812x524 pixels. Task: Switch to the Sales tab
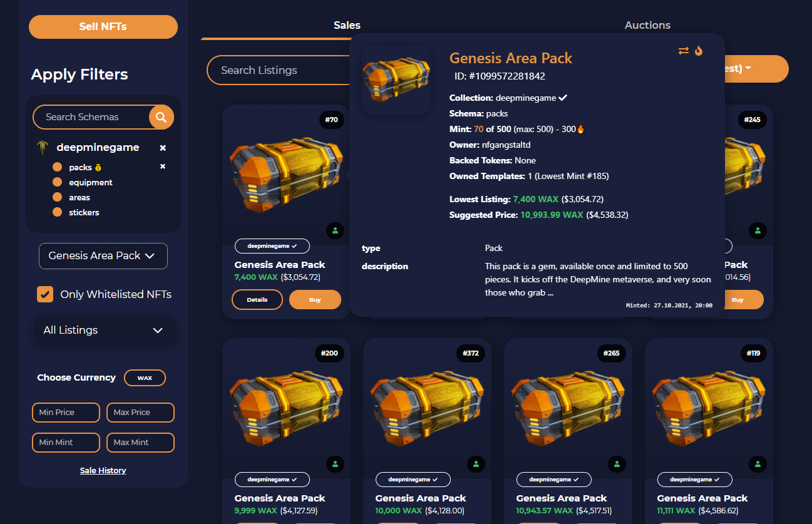point(347,26)
